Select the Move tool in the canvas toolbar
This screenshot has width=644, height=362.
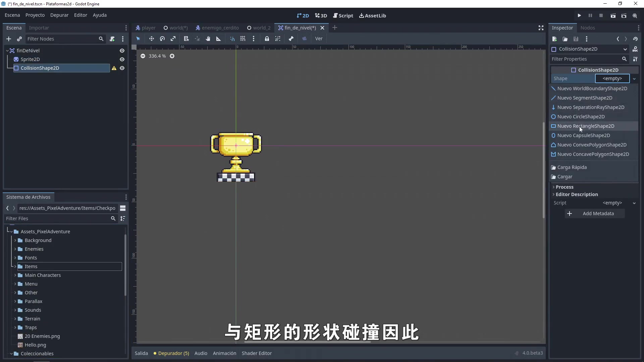pos(152,39)
